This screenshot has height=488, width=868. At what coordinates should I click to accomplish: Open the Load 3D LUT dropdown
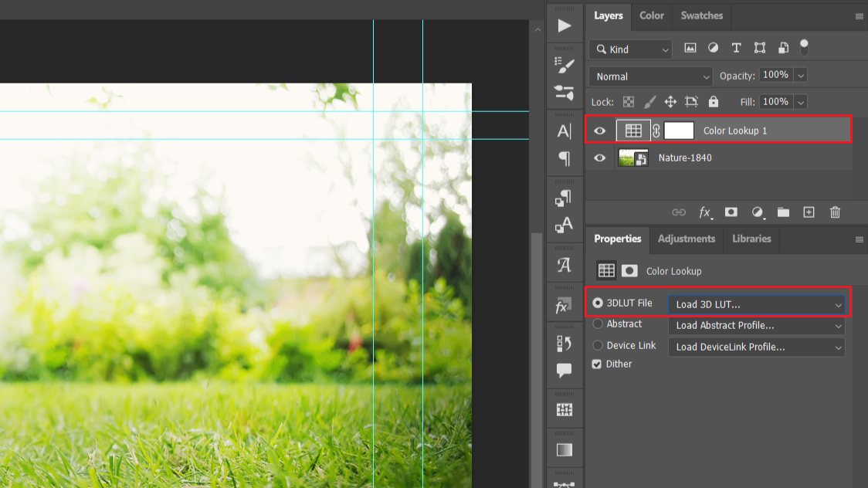[x=757, y=305]
